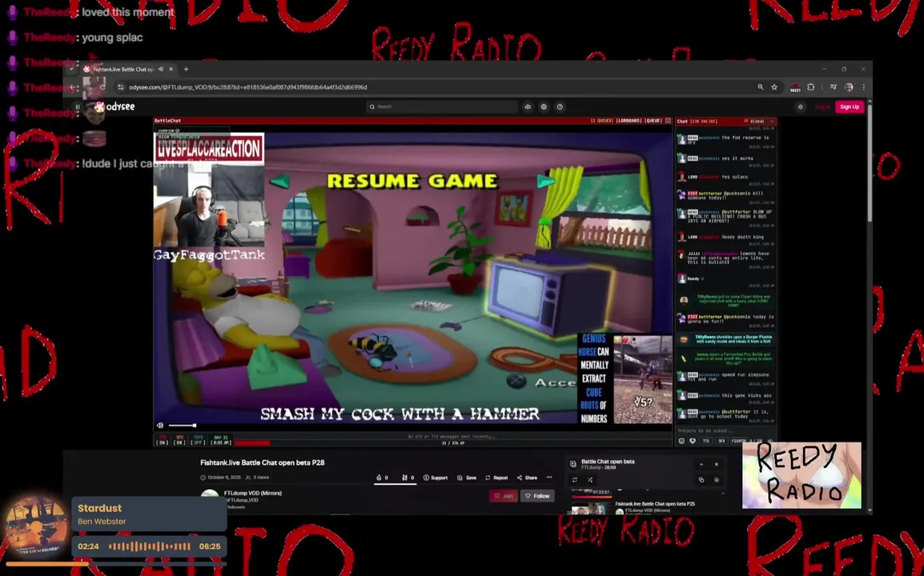The height and width of the screenshot is (576, 924).
Task: Click the Join channel button
Action: coord(504,496)
